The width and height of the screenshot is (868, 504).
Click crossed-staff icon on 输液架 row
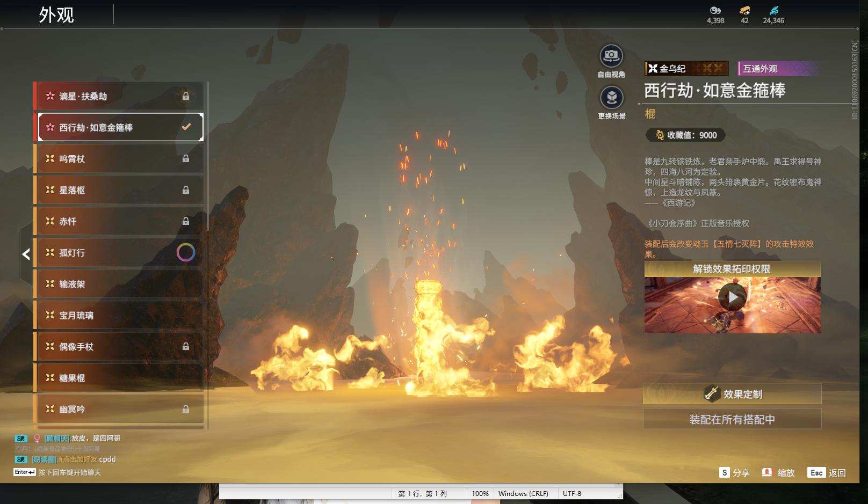click(50, 284)
